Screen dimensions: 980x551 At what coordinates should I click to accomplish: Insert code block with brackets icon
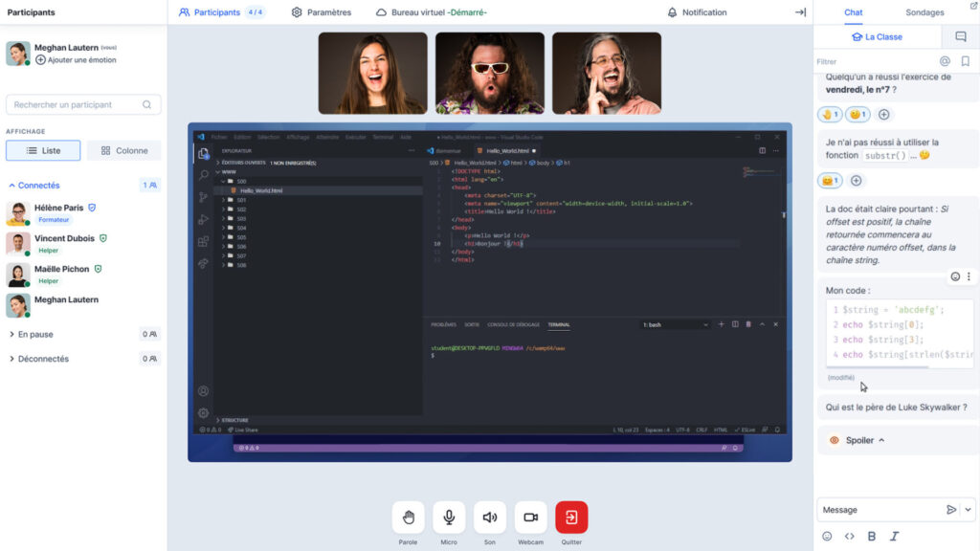[x=850, y=536]
